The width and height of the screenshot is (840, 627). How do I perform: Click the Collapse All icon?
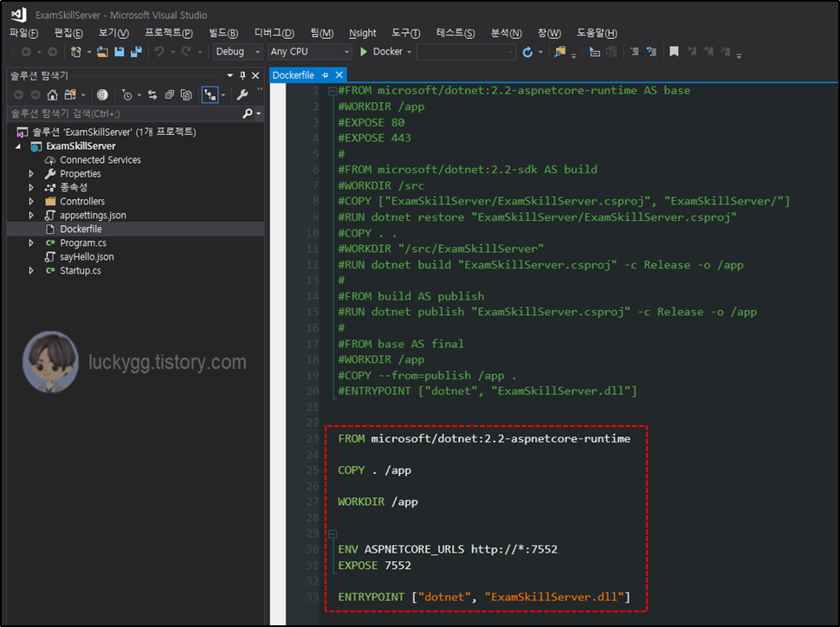click(169, 95)
